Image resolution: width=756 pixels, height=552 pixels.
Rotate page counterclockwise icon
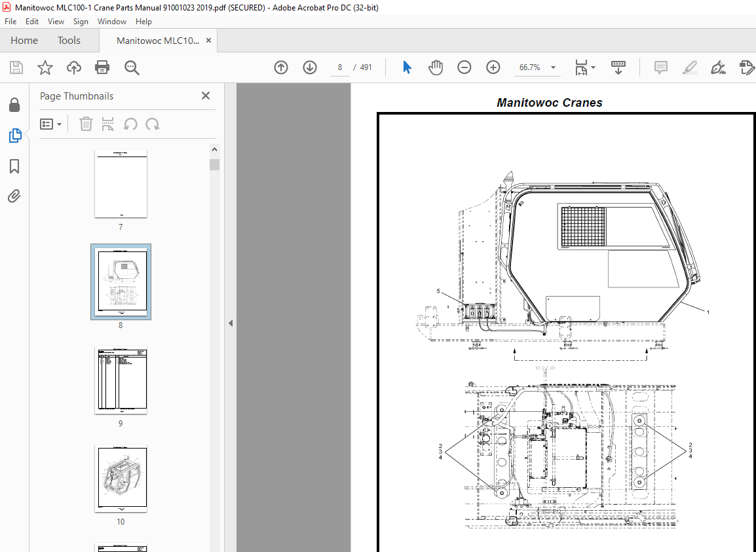[130, 124]
